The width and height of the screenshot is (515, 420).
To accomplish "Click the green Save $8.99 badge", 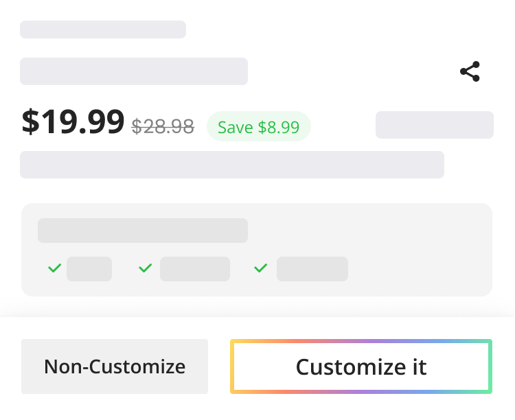I will (x=259, y=126).
